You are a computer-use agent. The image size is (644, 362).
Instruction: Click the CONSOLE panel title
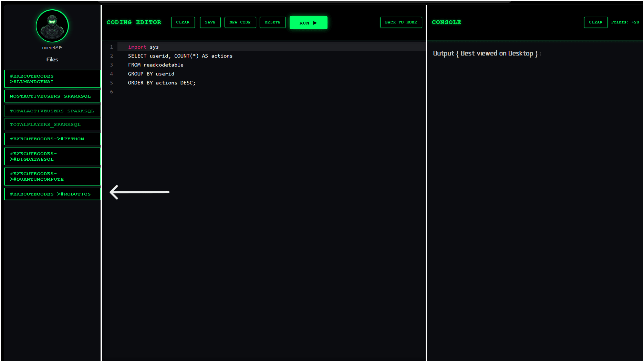[x=446, y=22]
